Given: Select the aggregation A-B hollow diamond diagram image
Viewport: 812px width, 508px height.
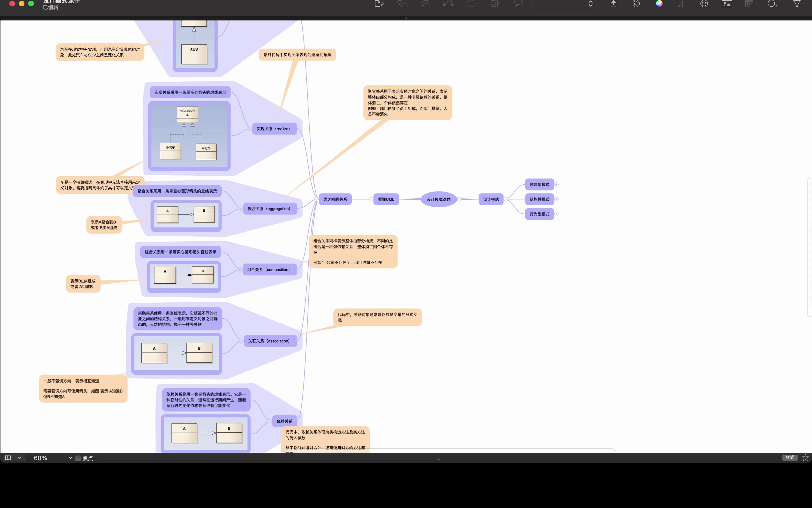Looking at the screenshot, I should 186,216.
